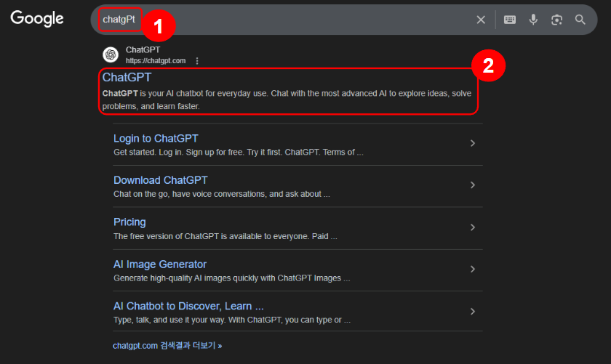The image size is (611, 364).
Task: Open the Pricing sitelink
Action: pyautogui.click(x=129, y=222)
